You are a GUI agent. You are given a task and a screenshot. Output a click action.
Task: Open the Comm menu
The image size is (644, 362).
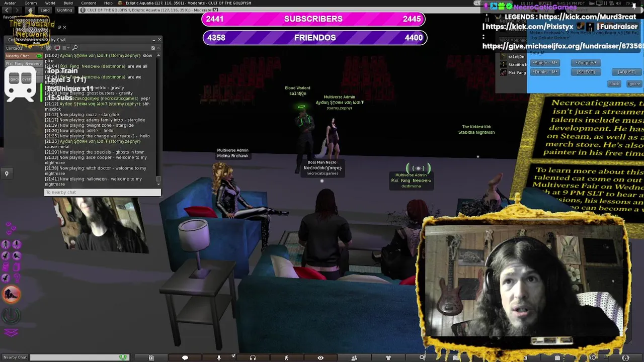tap(30, 3)
